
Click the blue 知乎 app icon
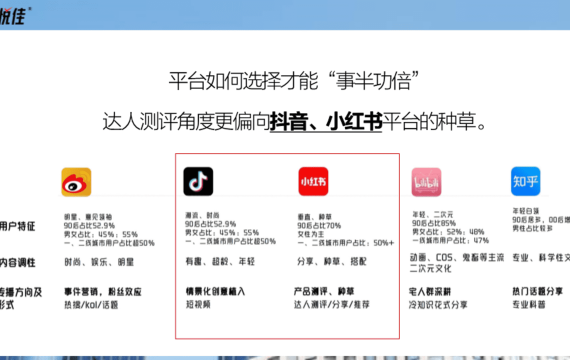[x=526, y=181]
